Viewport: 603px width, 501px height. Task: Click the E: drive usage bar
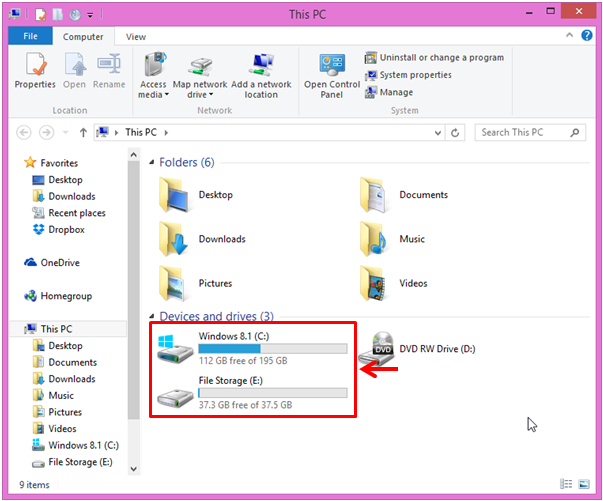pos(273,393)
